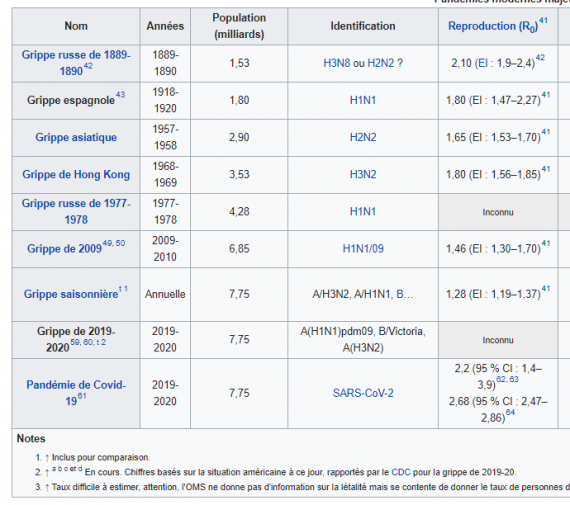Viewport: 570px width, 505px height.
Task: Click footnote 64 in Covid-19 reproduction cell
Action: point(510,412)
